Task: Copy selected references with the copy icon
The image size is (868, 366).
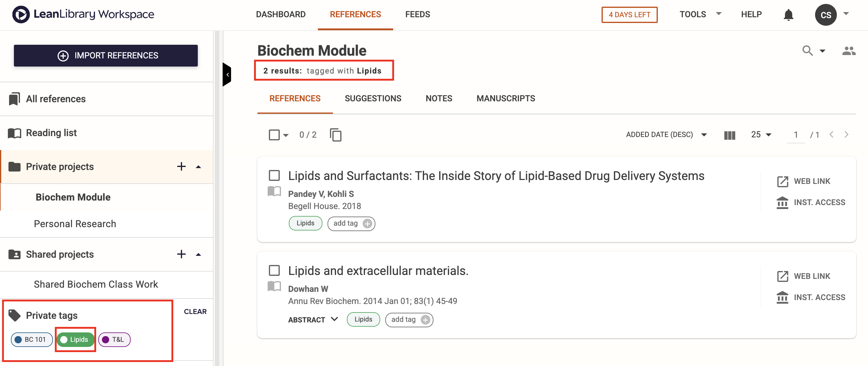Action: click(x=335, y=135)
